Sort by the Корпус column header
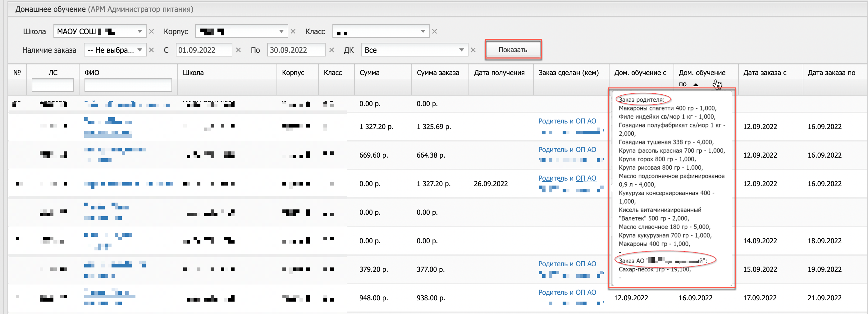The height and width of the screenshot is (314, 868). click(x=293, y=73)
